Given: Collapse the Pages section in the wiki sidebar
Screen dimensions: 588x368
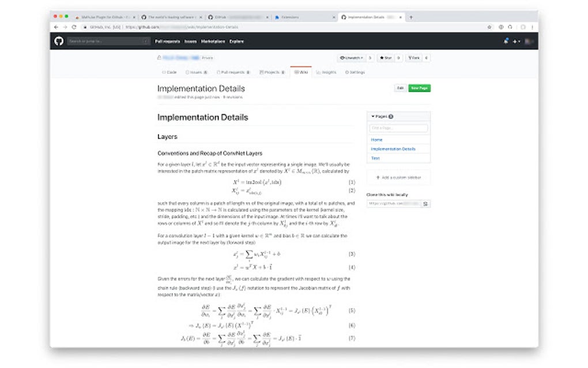Looking at the screenshot, I should 374,116.
